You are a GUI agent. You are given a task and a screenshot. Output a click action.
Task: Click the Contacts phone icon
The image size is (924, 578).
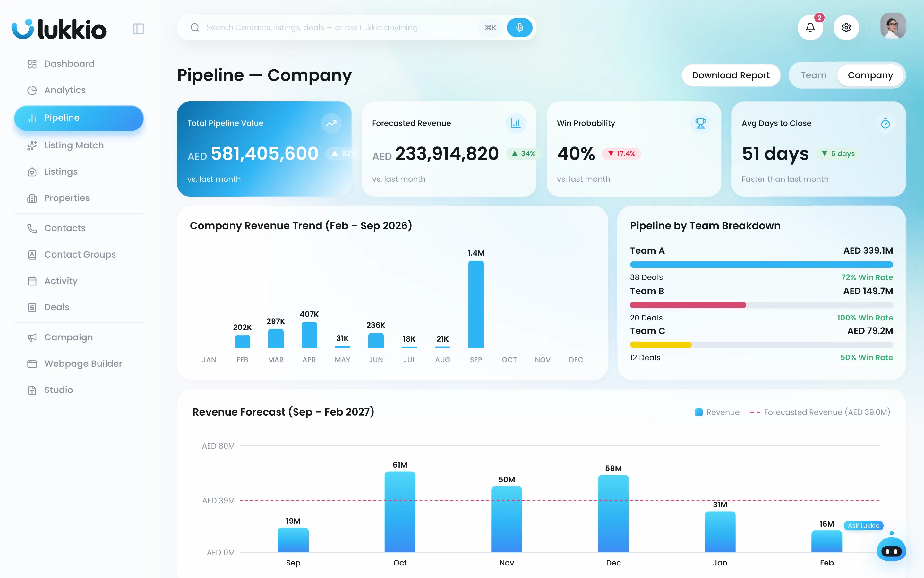click(x=32, y=229)
